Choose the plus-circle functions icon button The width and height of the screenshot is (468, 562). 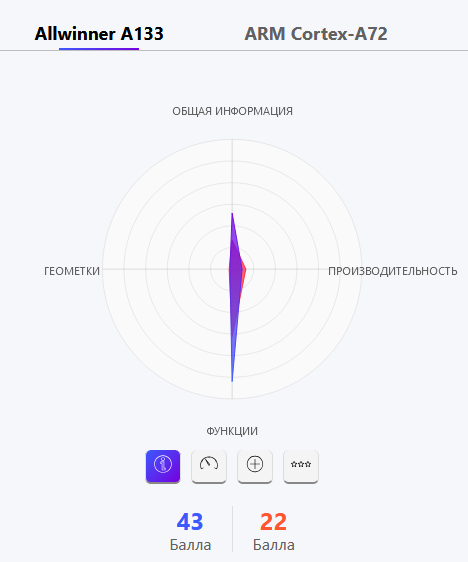pyautogui.click(x=255, y=466)
